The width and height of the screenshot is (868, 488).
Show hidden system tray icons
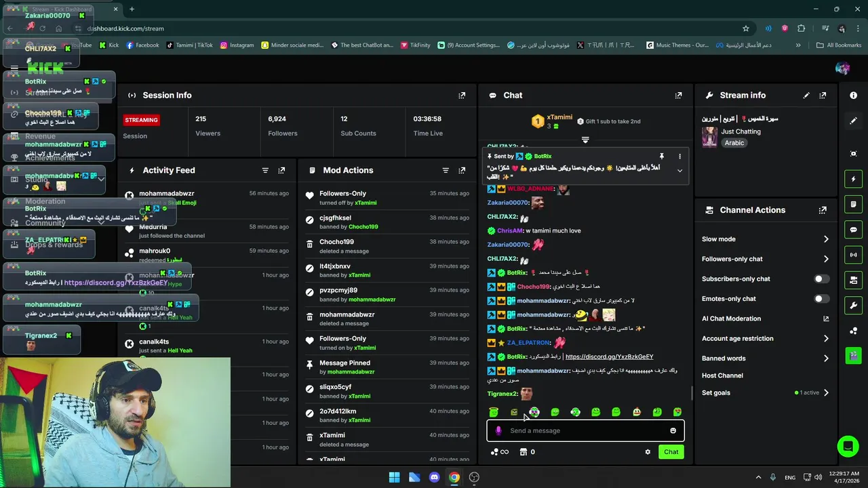point(758,477)
